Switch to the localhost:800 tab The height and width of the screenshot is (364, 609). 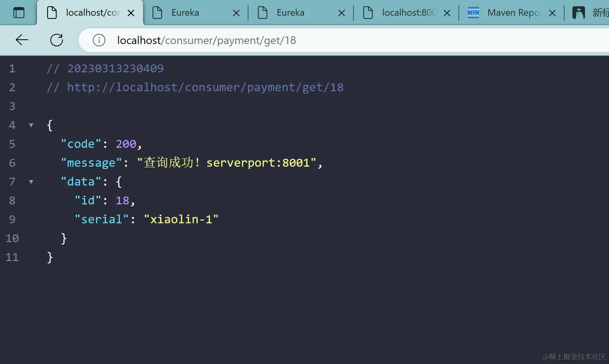pos(407,13)
